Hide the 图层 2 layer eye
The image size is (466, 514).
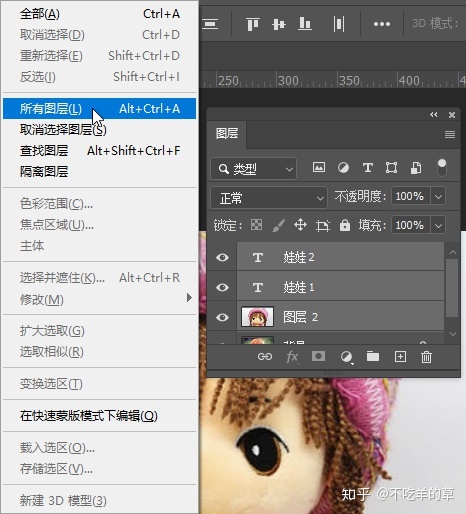pyautogui.click(x=222, y=317)
